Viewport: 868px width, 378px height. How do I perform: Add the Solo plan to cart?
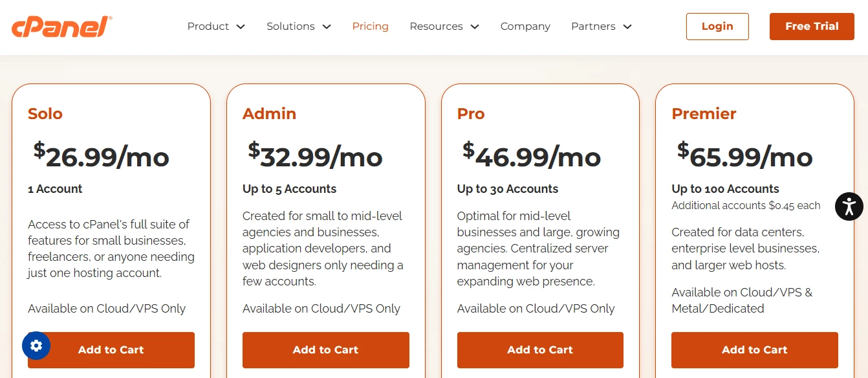(x=111, y=350)
